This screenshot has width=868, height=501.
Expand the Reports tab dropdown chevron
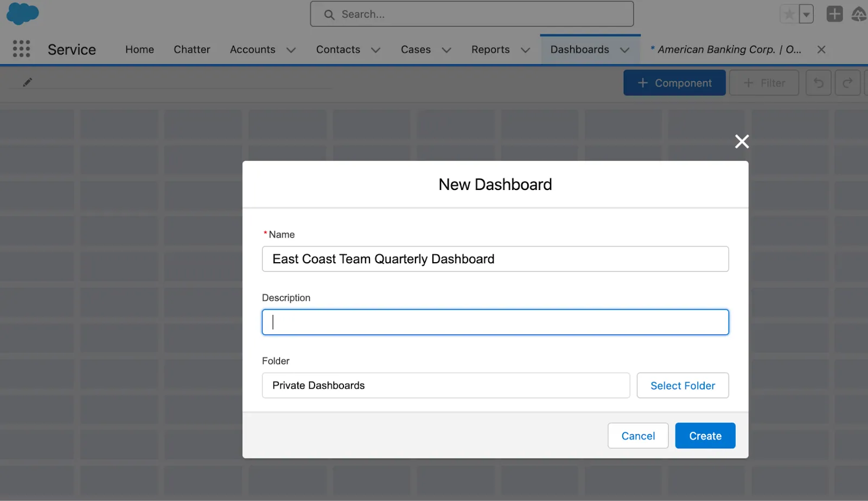coord(525,50)
